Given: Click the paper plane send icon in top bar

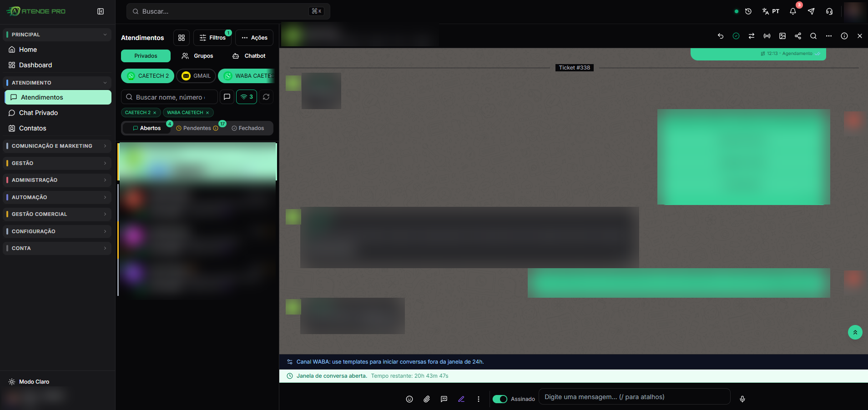Looking at the screenshot, I should coord(811,11).
